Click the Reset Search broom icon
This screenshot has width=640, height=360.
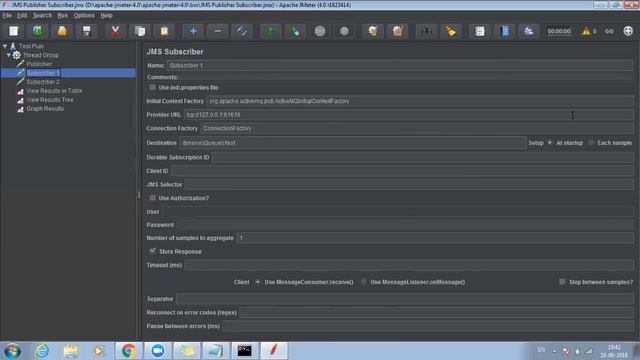click(451, 31)
